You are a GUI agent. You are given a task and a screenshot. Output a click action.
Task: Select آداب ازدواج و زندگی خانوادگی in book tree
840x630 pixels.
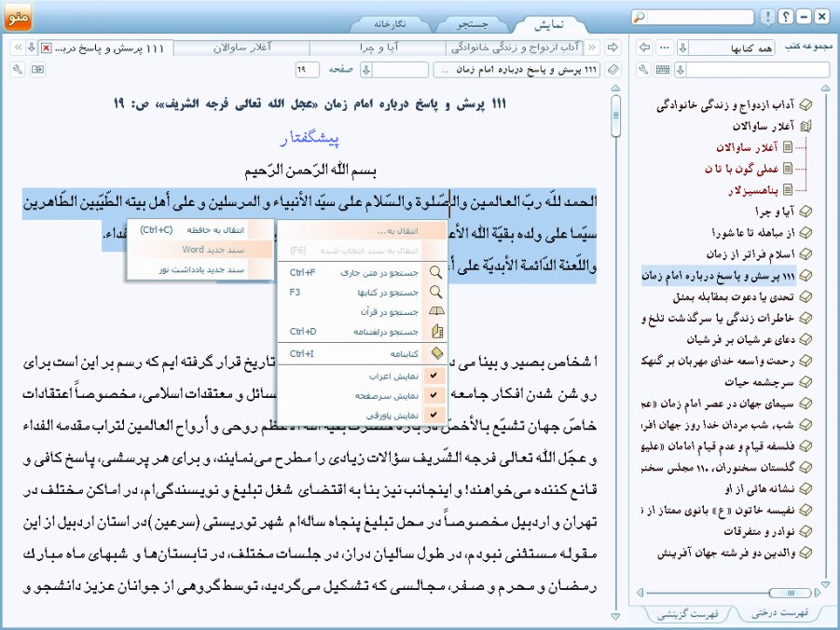(x=725, y=105)
